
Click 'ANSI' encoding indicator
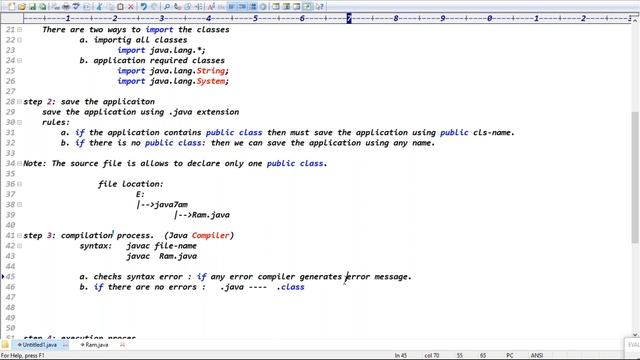[x=537, y=356]
